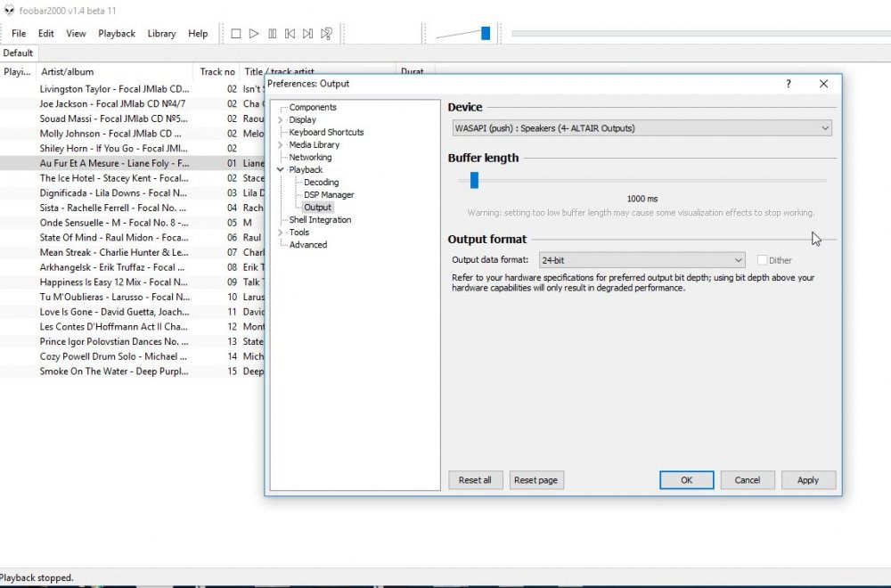
Task: Click the Reset page button
Action: pyautogui.click(x=535, y=480)
